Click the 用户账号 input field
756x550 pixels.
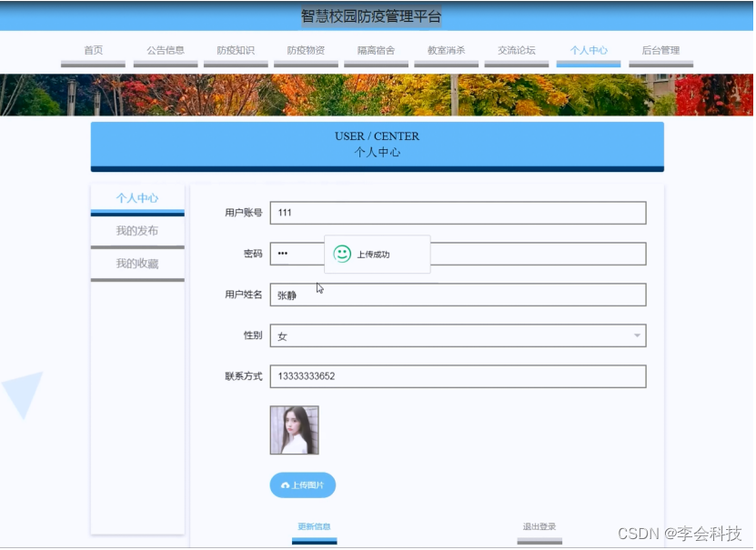(458, 213)
